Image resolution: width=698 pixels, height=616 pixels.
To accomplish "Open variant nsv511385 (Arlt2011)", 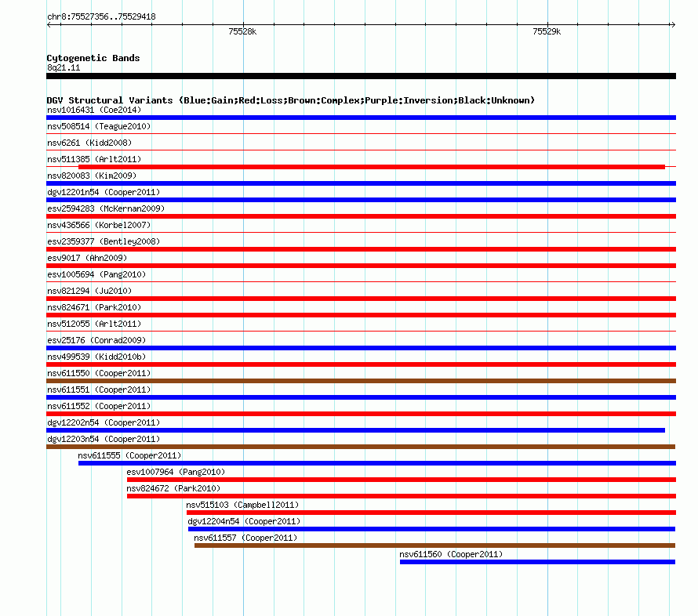I will (94, 159).
